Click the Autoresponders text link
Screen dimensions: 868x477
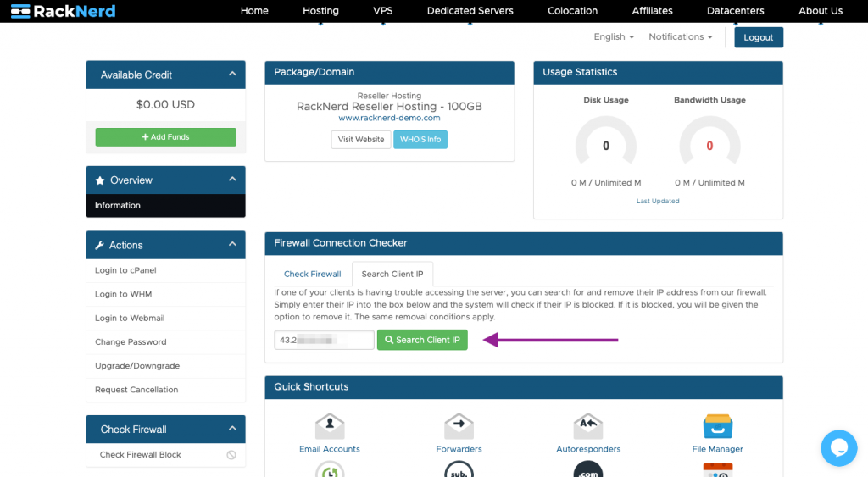point(588,449)
